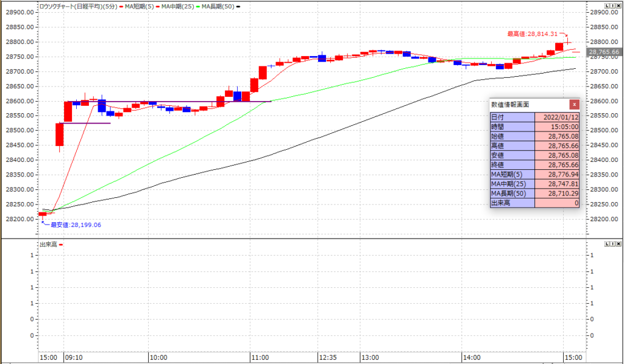Select the 終値 row in info window
Viewport: 624px width, 364px height.
(x=534, y=164)
